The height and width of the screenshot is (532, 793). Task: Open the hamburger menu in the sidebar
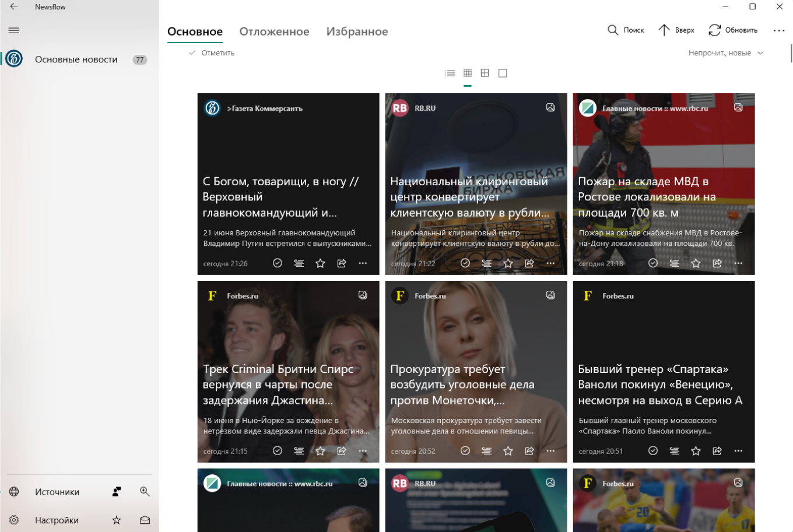point(14,30)
